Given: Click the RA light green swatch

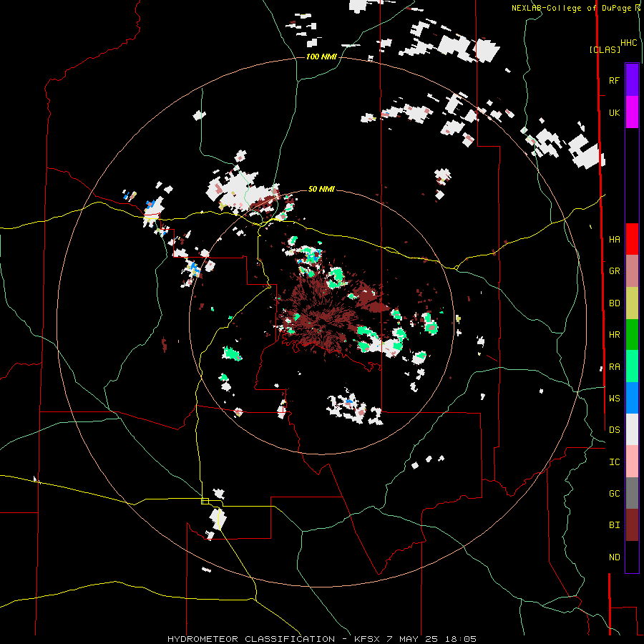Looking at the screenshot, I should coord(632,366).
